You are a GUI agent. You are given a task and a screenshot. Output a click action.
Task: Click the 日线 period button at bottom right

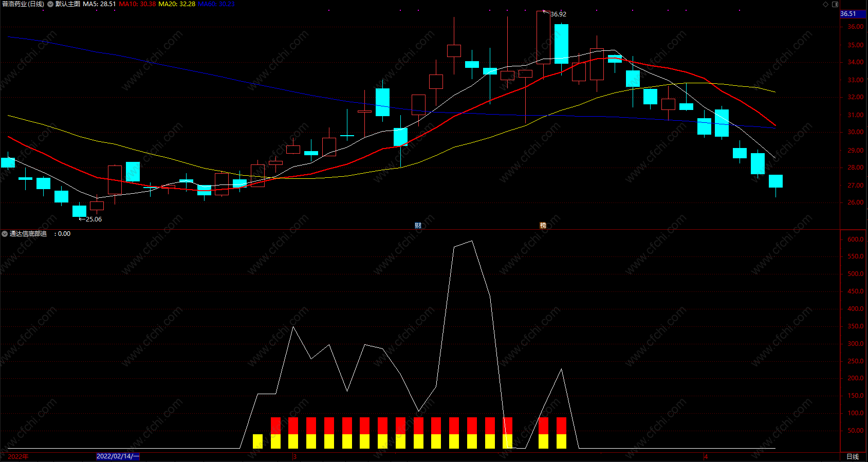(x=853, y=457)
